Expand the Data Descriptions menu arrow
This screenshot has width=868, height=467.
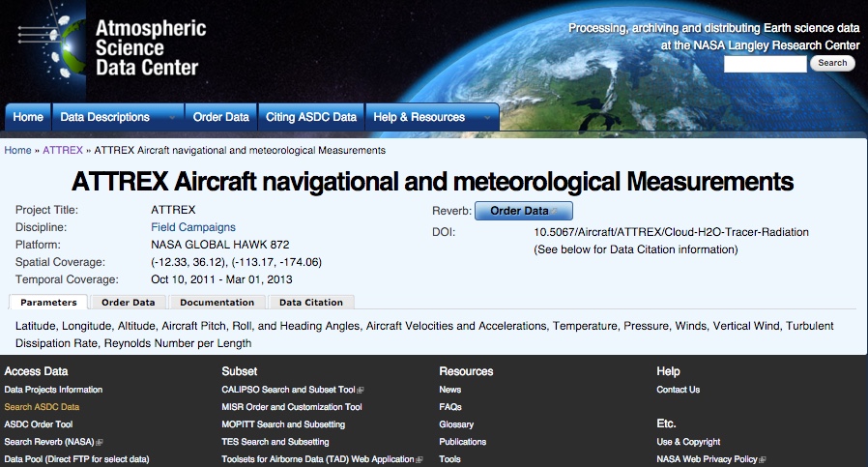coord(172,117)
